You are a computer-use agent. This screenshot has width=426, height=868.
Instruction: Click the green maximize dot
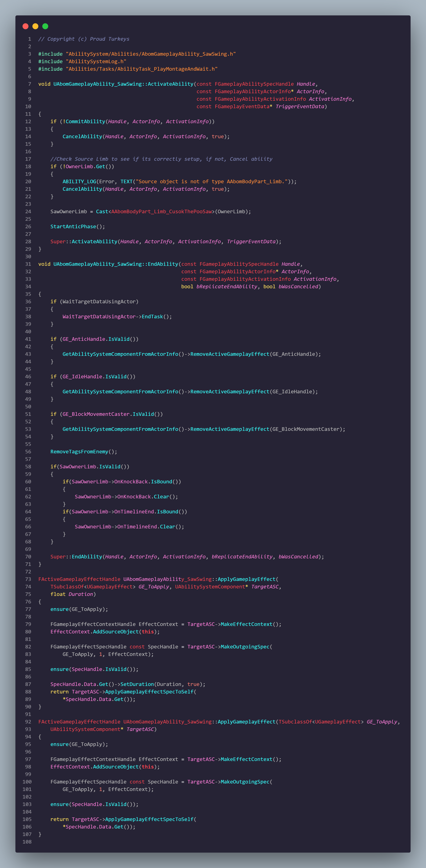45,26
